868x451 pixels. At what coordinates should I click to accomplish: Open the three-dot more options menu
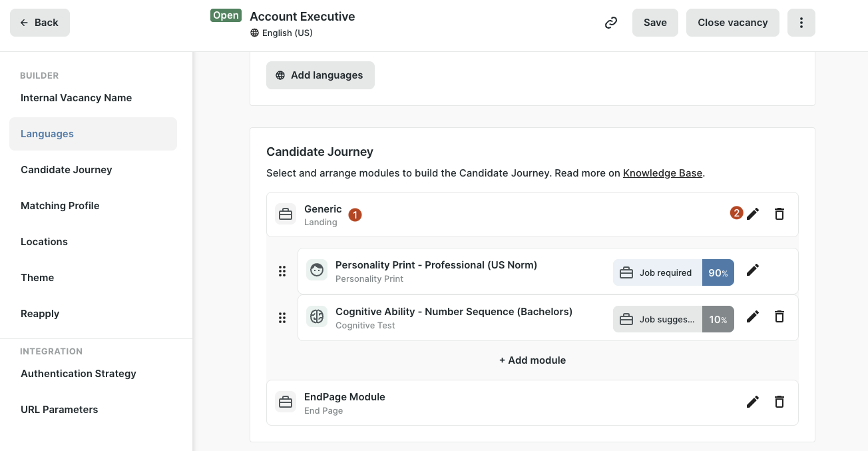click(801, 23)
